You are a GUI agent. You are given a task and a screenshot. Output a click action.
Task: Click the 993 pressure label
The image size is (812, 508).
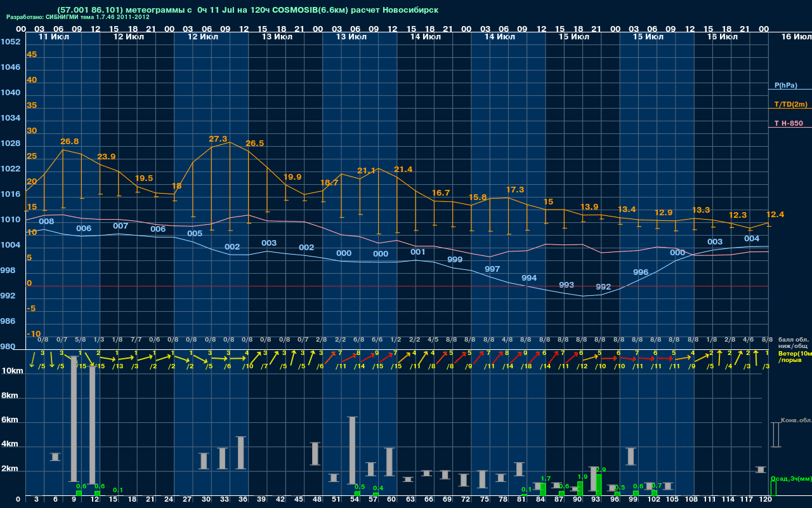click(566, 284)
